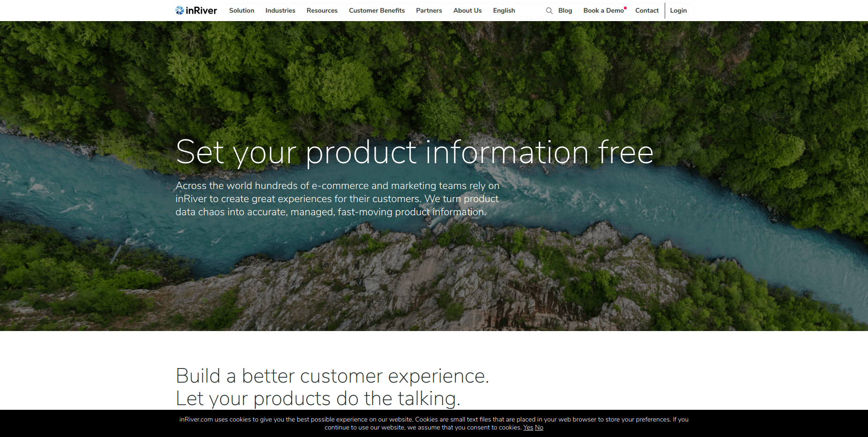Viewport: 868px width, 437px height.
Task: Open the Industries menu
Action: pos(280,10)
